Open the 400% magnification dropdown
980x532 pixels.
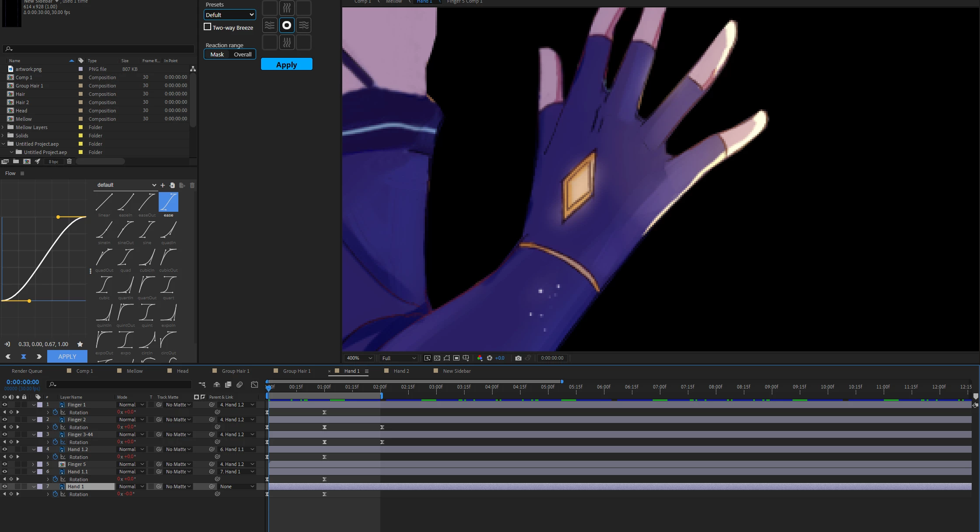point(359,358)
